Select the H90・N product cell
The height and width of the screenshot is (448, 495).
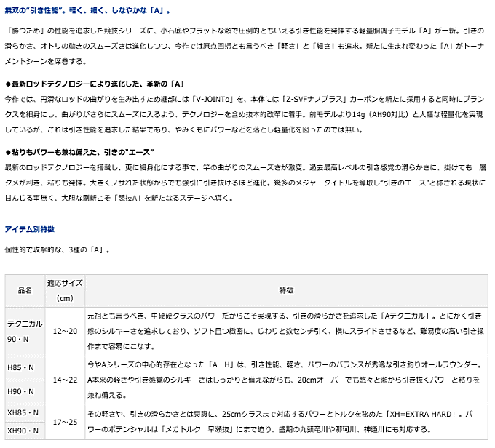point(25,391)
